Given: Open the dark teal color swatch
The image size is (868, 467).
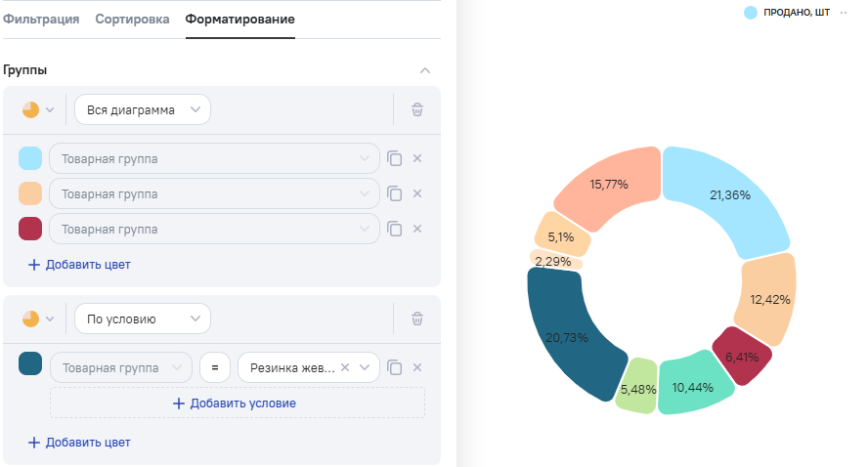Looking at the screenshot, I should [30, 365].
